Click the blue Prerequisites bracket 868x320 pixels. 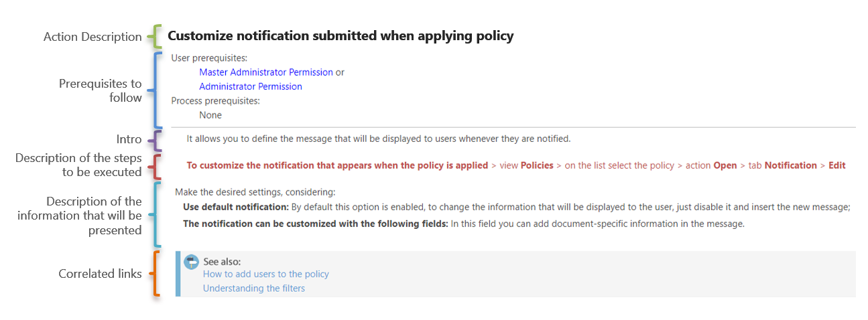tap(156, 90)
